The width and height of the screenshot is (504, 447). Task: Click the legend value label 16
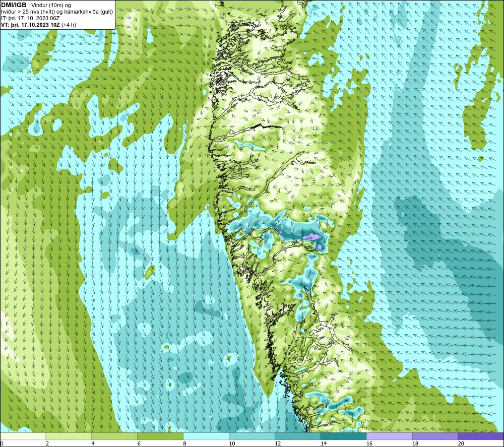[x=369, y=443]
